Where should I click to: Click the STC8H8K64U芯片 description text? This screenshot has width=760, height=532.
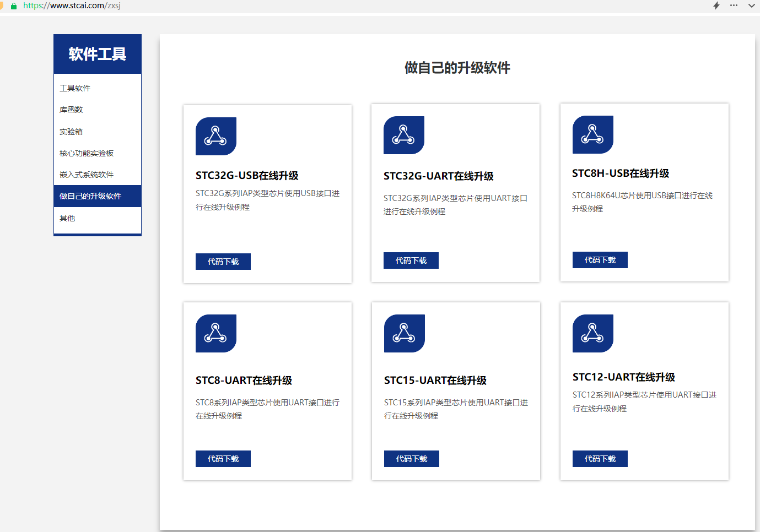click(643, 202)
